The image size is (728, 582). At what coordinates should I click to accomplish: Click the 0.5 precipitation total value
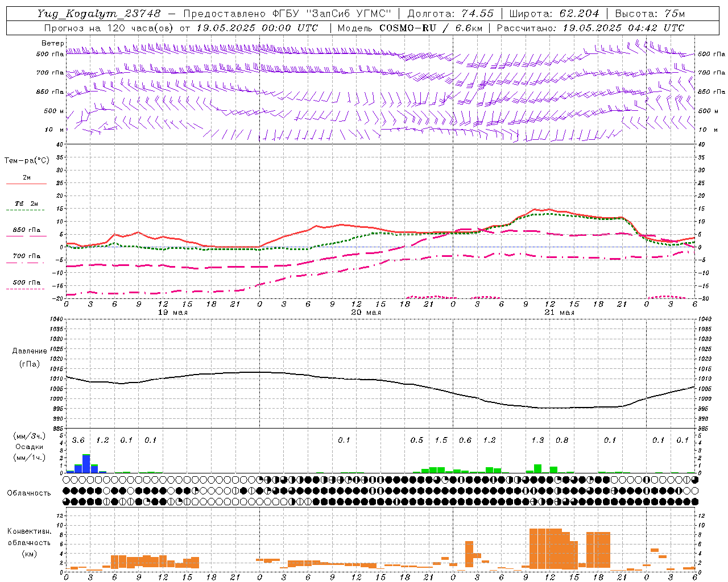click(x=416, y=440)
